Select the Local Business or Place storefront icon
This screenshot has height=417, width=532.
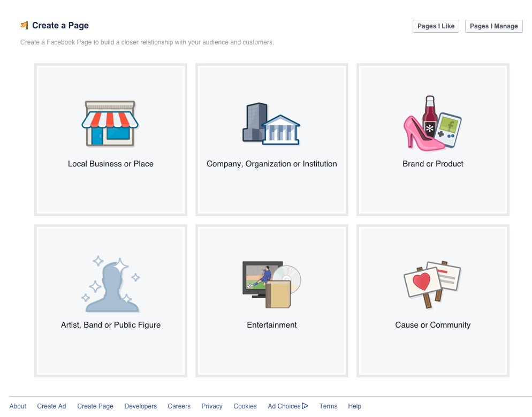tap(110, 124)
